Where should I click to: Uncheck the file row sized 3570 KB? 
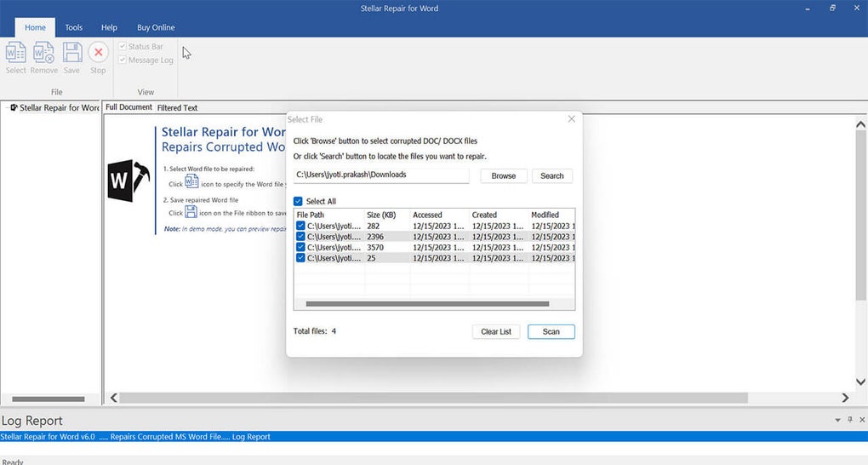click(x=300, y=247)
